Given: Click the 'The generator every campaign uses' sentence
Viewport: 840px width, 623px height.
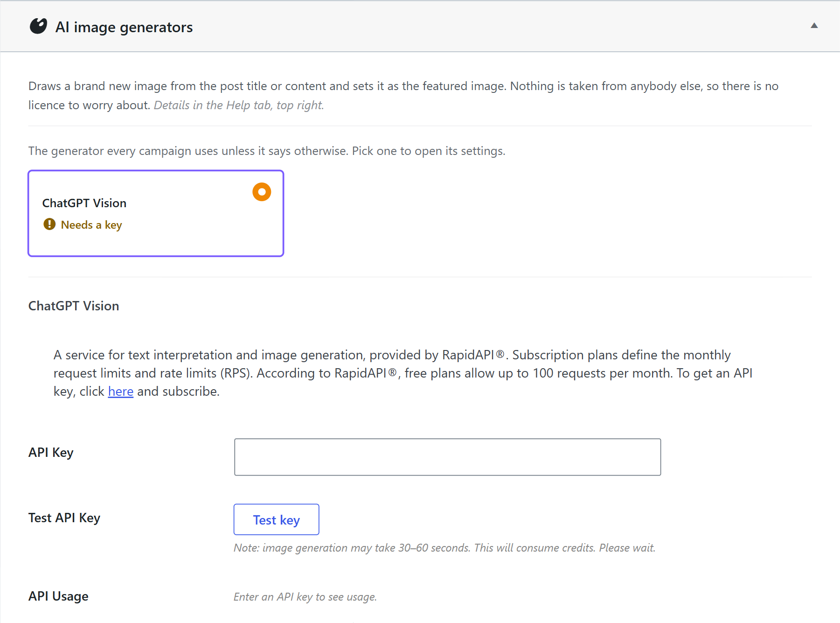Looking at the screenshot, I should pos(267,151).
